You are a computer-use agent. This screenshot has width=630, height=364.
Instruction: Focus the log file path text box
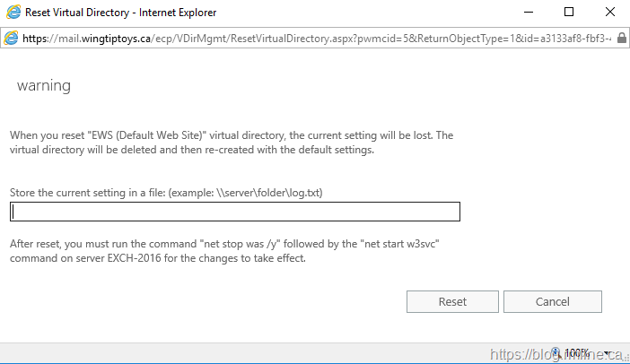[235, 212]
